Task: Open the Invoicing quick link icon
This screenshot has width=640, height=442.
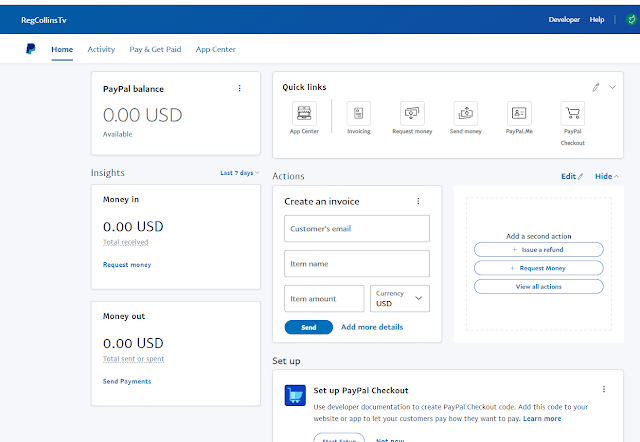Action: tap(358, 113)
